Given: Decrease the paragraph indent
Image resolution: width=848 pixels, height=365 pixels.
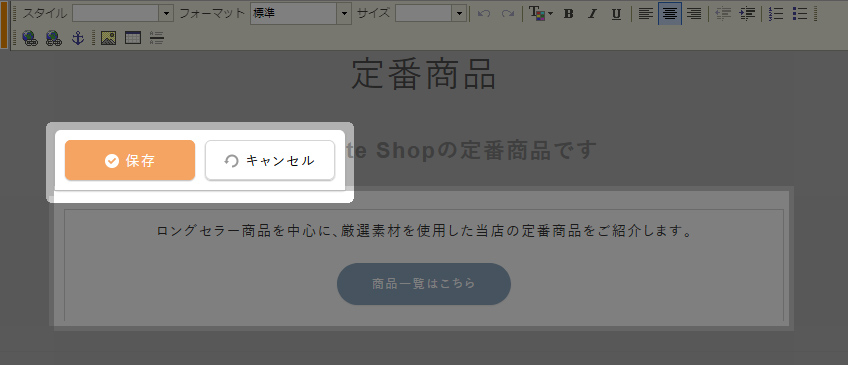Looking at the screenshot, I should pos(723,14).
